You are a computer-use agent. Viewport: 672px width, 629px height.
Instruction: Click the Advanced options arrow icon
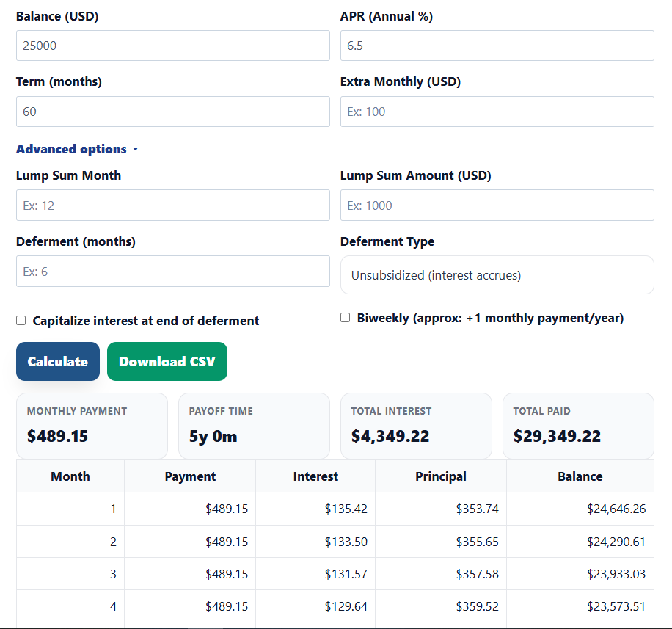(x=135, y=150)
